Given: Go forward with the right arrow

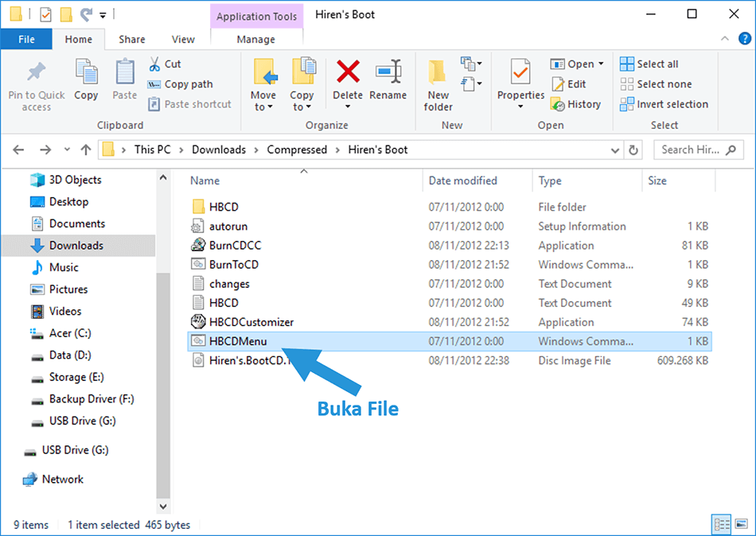Looking at the screenshot, I should click(45, 150).
